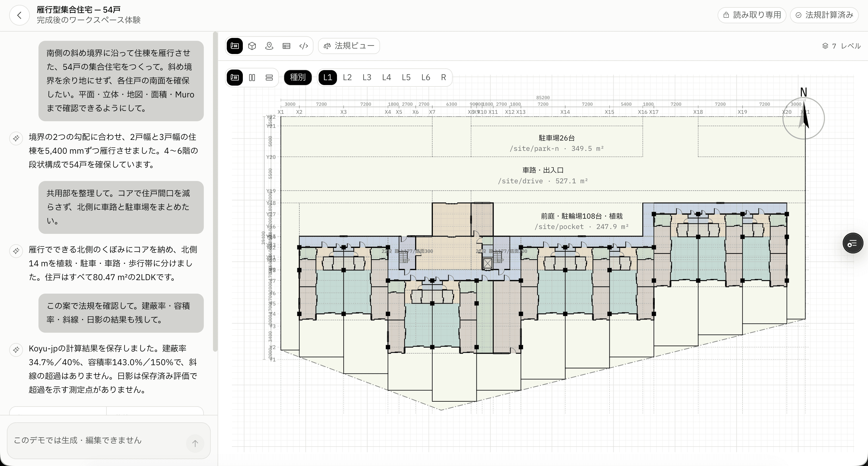Click the 7 レベル layers indicator

(841, 46)
